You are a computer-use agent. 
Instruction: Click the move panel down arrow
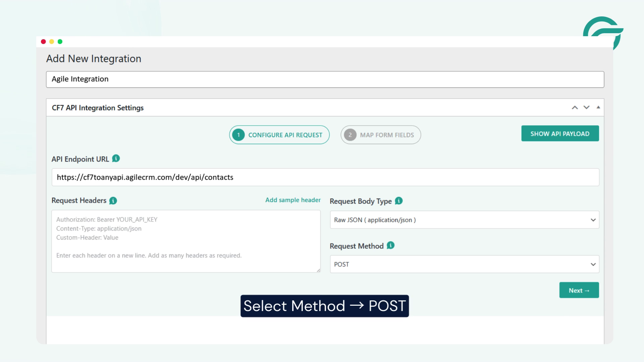586,108
